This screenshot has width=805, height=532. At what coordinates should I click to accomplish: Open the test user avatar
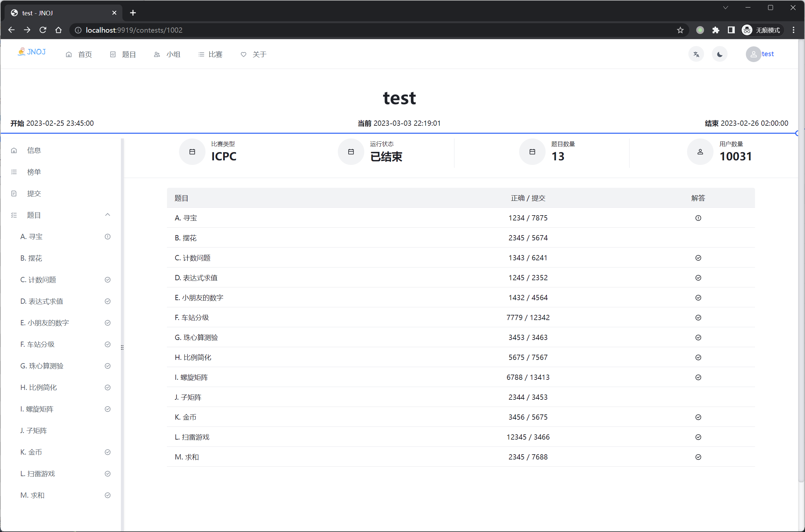click(x=753, y=54)
